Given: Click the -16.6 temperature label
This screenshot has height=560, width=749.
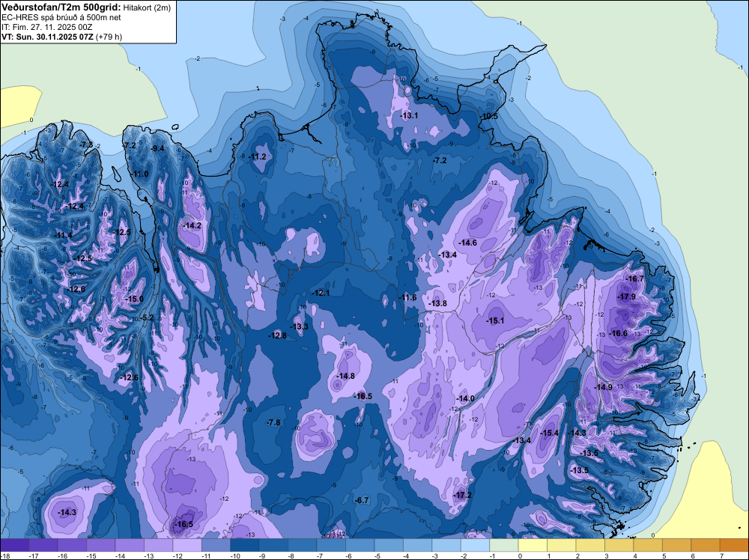Looking at the screenshot, I should tap(619, 333).
